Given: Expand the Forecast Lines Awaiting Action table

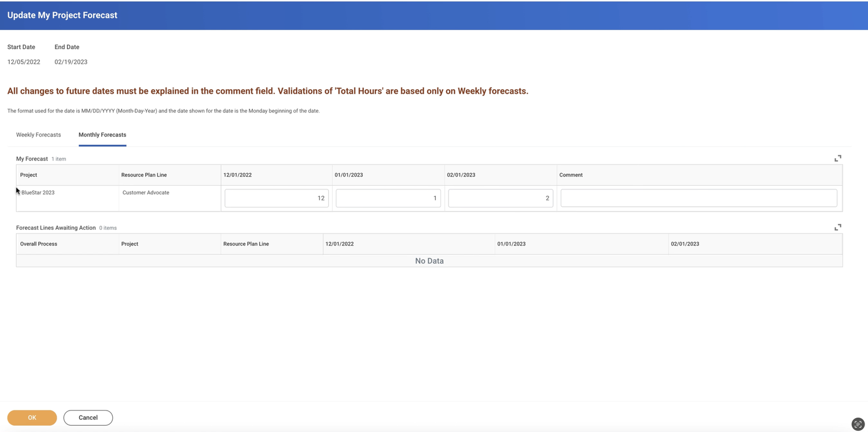Looking at the screenshot, I should (x=837, y=227).
